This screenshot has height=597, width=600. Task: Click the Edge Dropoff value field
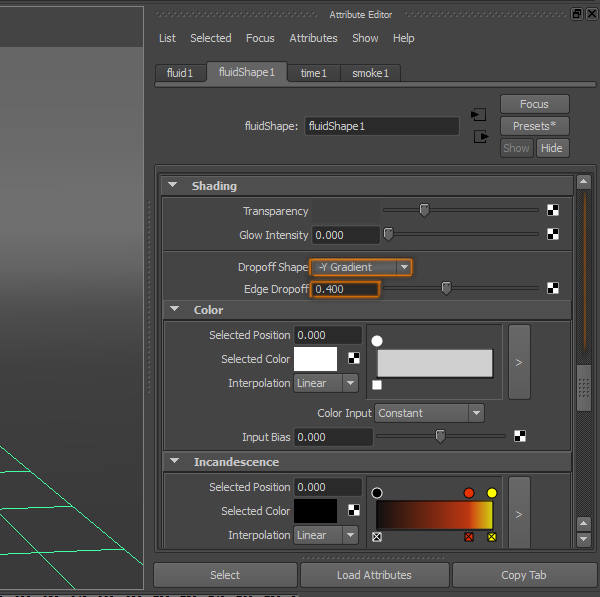point(345,289)
